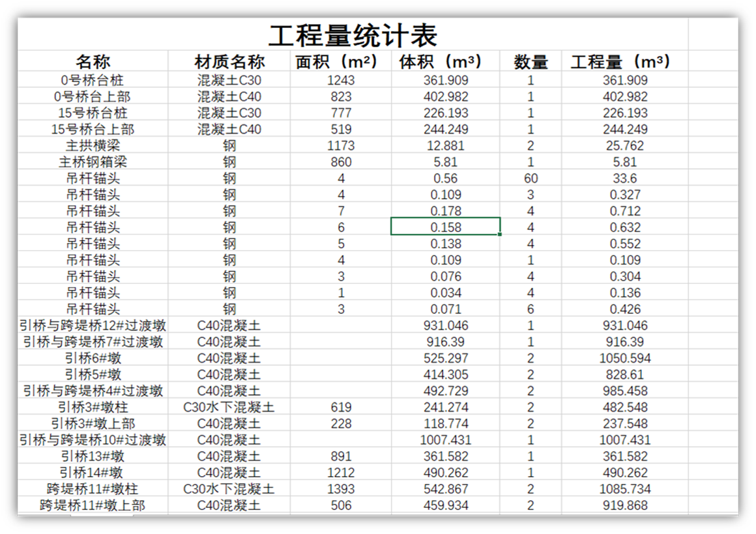Select area value 1243
Screen dimensions: 756x534
[341, 80]
